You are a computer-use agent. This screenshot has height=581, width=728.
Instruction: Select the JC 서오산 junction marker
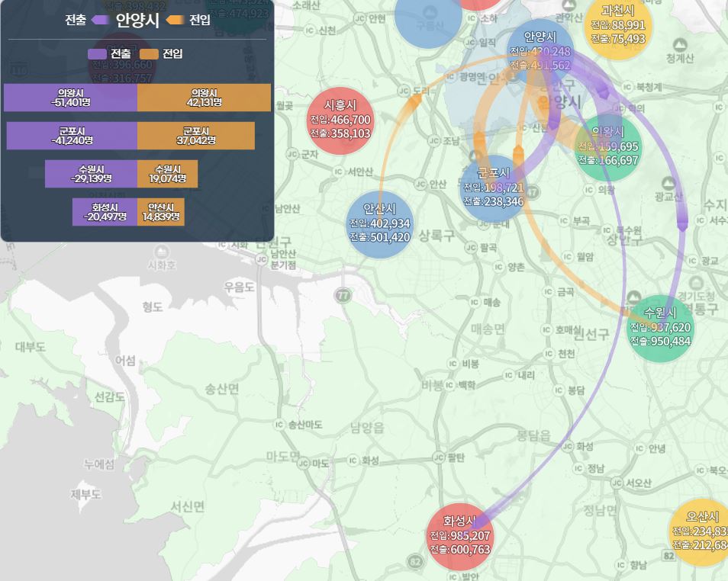pyautogui.click(x=617, y=483)
